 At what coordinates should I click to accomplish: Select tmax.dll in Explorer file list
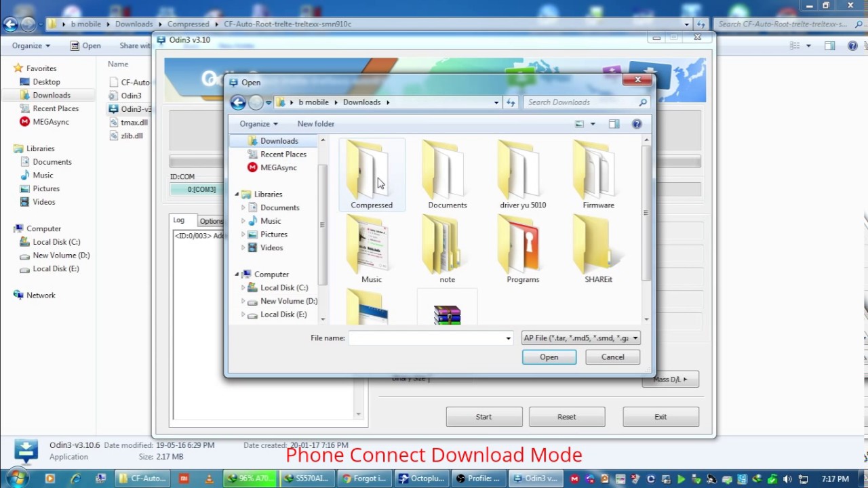[129, 123]
